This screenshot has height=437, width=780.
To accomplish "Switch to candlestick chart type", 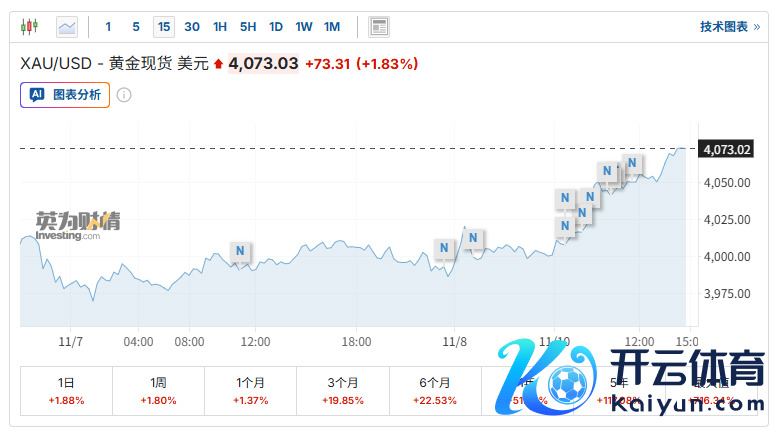I will [29, 26].
